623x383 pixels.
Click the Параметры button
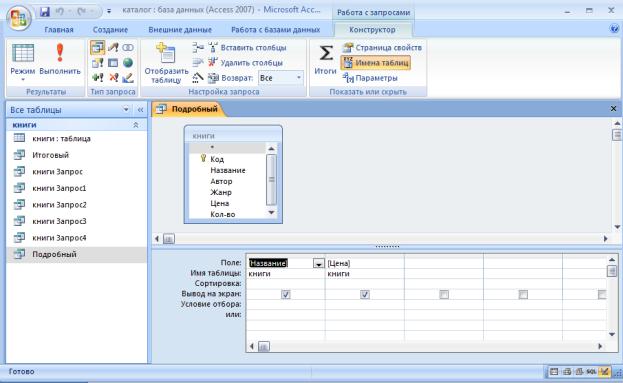coord(370,78)
